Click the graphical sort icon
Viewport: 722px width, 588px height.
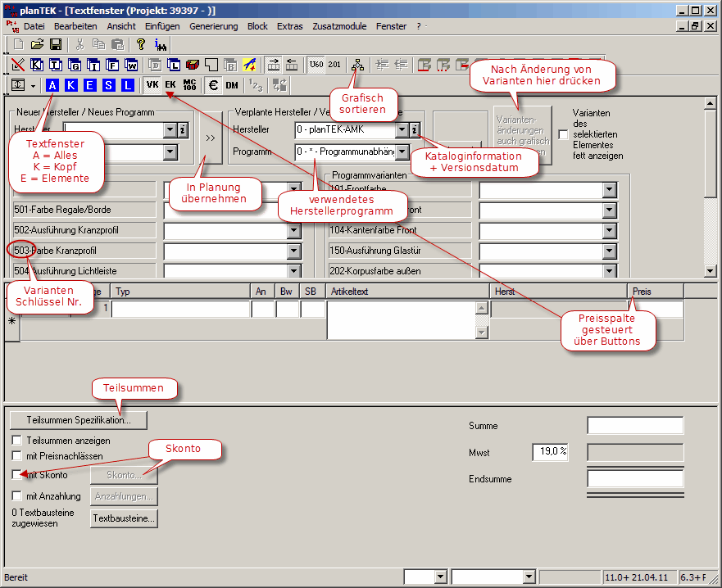point(357,65)
